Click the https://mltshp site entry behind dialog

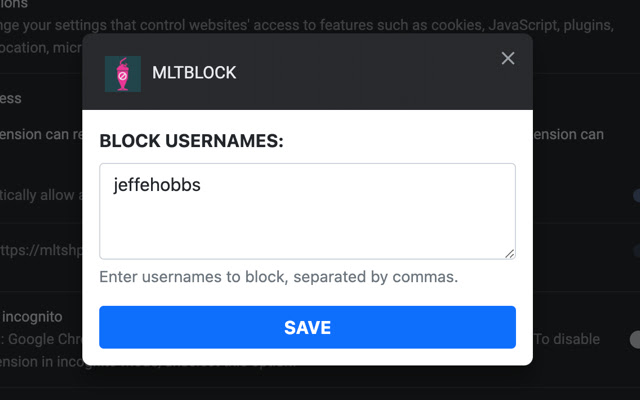(40, 250)
